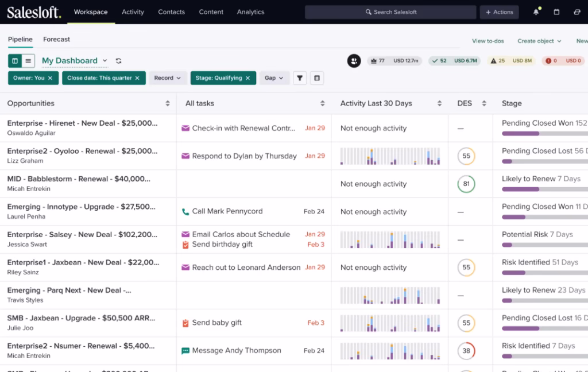Remove Close date: This quarter filter
Screen dimensions: 588x372
pos(137,78)
